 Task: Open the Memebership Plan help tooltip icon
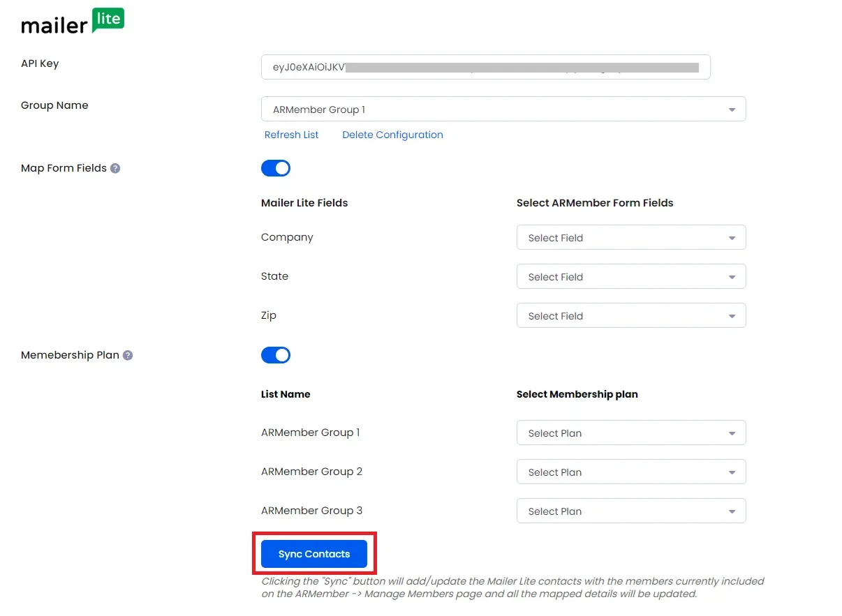coord(128,355)
